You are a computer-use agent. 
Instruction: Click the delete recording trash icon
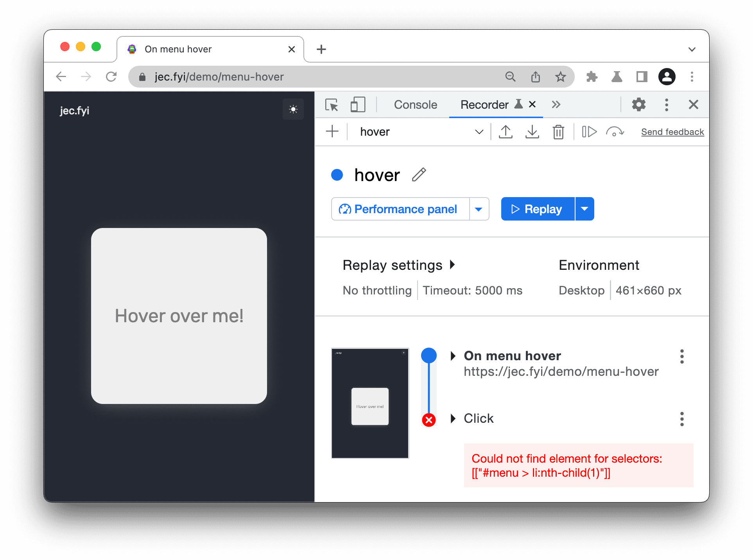559,132
